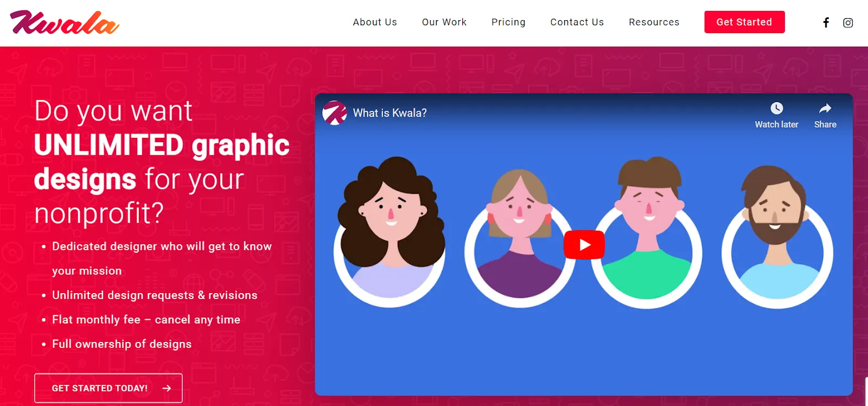The height and width of the screenshot is (406, 868).
Task: Click the Kwala channel avatar in video
Action: click(335, 113)
